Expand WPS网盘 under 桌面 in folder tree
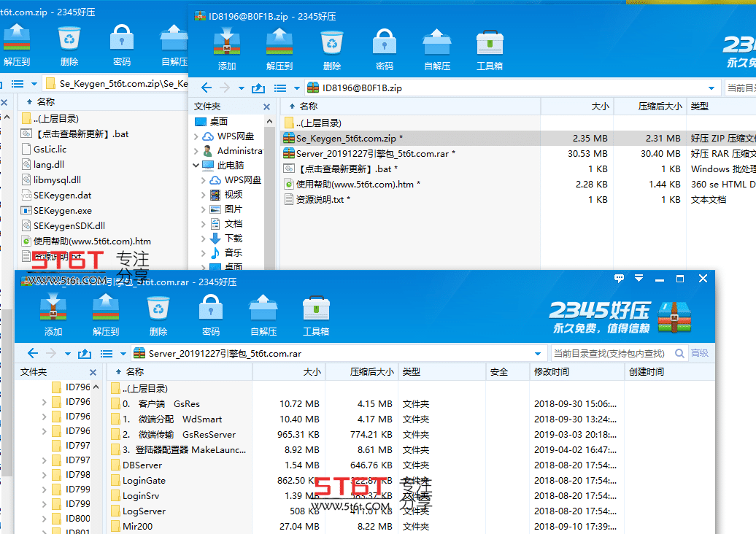The height and width of the screenshot is (534, 756). click(196, 136)
